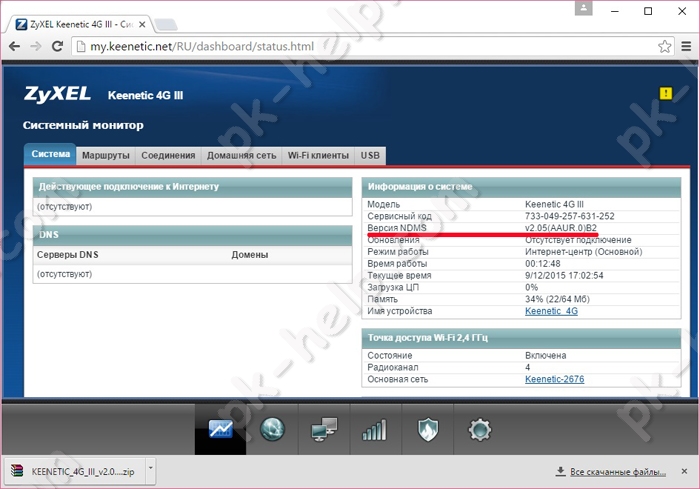Click the uptime value 00:12:48
Image resolution: width=700 pixels, height=489 pixels.
542,263
